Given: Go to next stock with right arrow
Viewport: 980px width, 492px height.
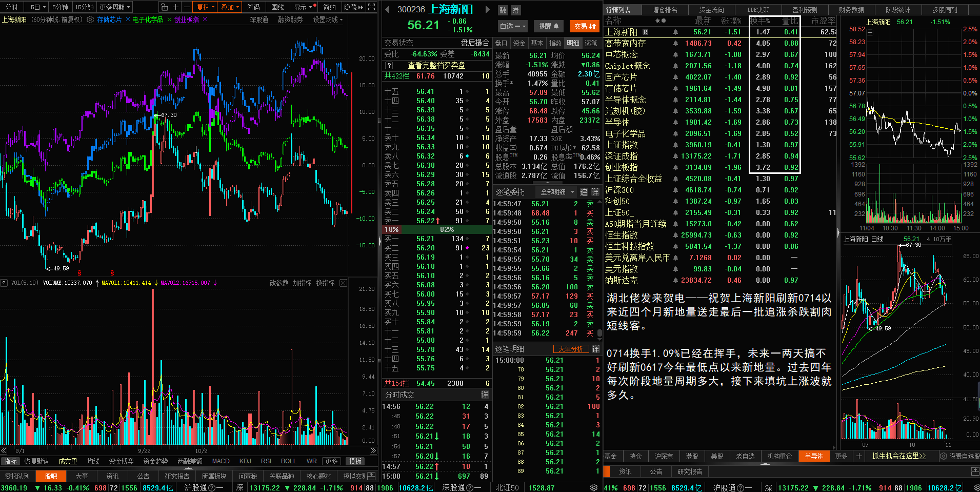Looking at the screenshot, I should click(488, 10).
